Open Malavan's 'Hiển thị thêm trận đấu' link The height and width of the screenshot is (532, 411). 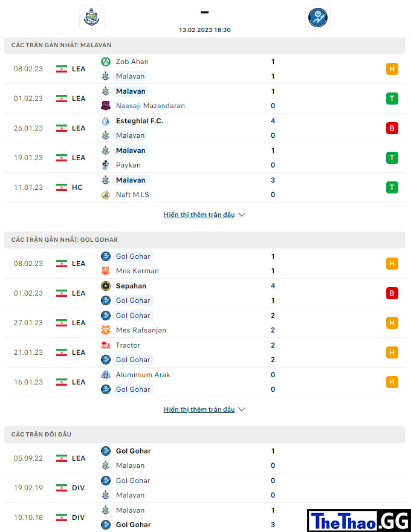pyautogui.click(x=199, y=215)
